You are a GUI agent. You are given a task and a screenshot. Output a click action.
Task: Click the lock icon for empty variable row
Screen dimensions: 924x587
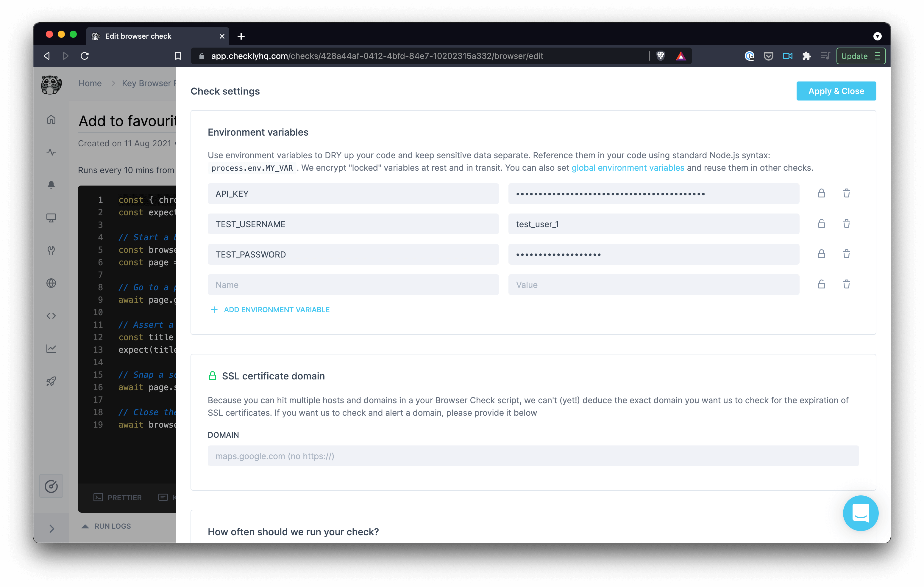point(821,284)
